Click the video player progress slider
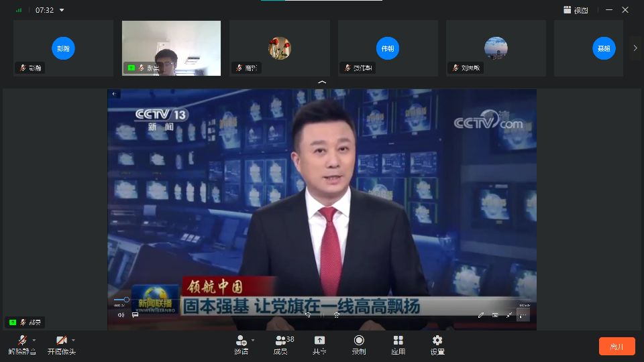The image size is (644, 362). point(126,300)
